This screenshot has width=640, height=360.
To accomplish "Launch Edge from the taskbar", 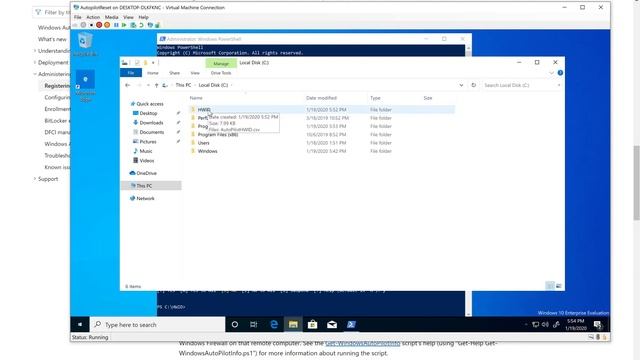I will 274,324.
